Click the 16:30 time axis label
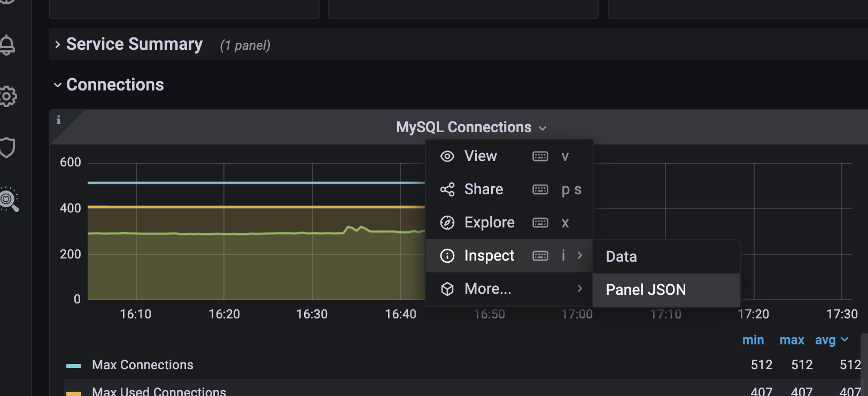868x396 pixels. click(x=312, y=314)
